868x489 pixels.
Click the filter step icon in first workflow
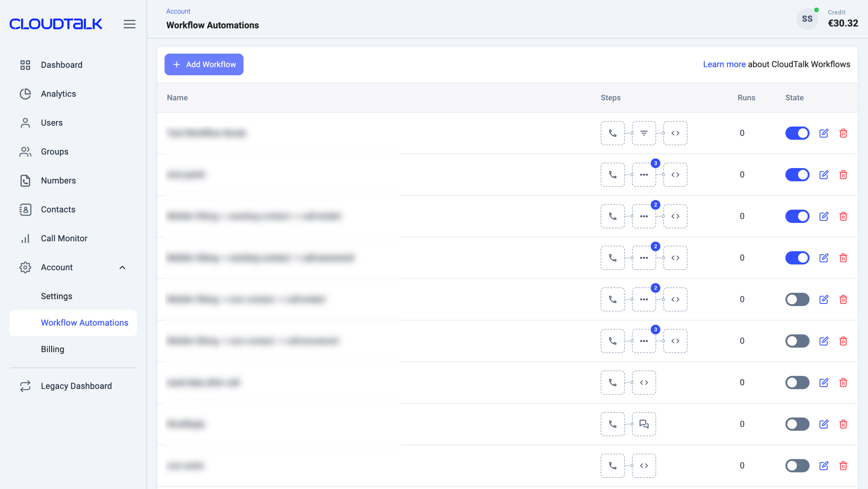click(644, 133)
